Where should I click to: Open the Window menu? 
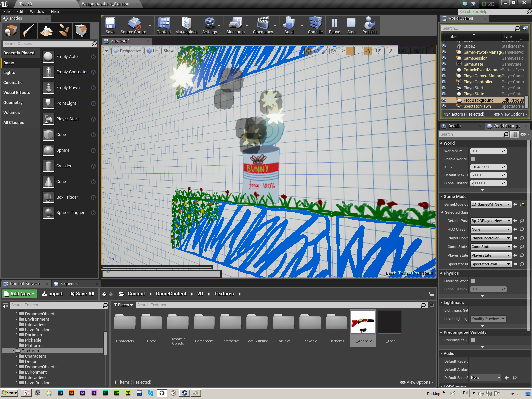coord(37,11)
